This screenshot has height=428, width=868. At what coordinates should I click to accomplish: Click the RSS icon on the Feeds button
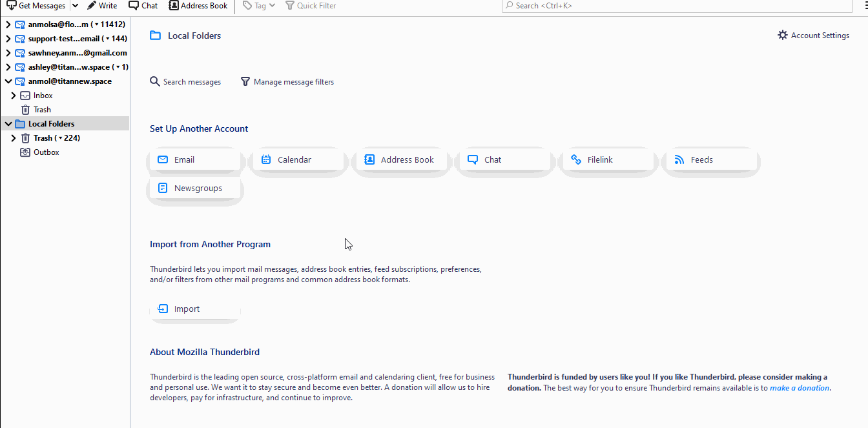click(679, 159)
